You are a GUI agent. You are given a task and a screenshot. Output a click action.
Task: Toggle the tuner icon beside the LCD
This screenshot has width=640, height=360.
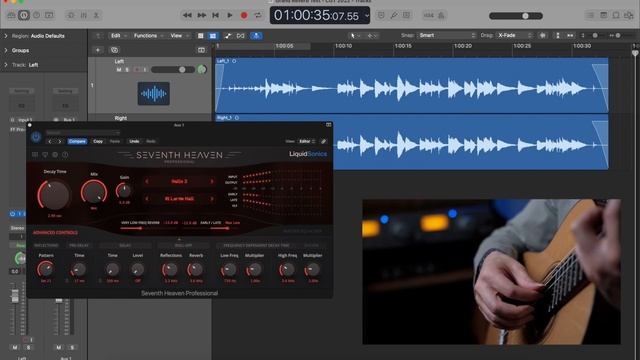tap(381, 16)
